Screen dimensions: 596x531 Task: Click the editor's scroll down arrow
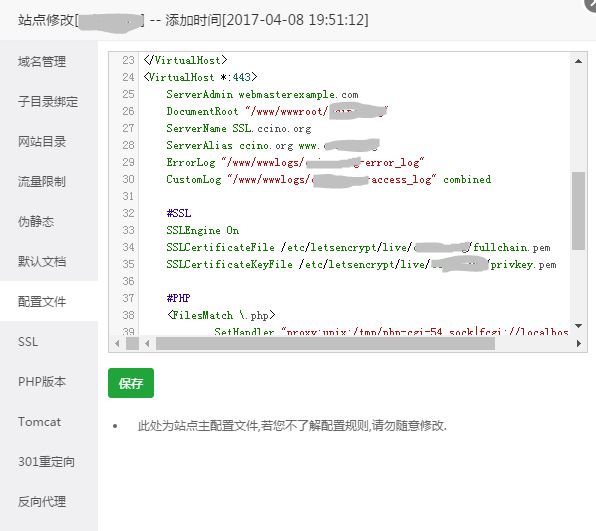[x=579, y=326]
